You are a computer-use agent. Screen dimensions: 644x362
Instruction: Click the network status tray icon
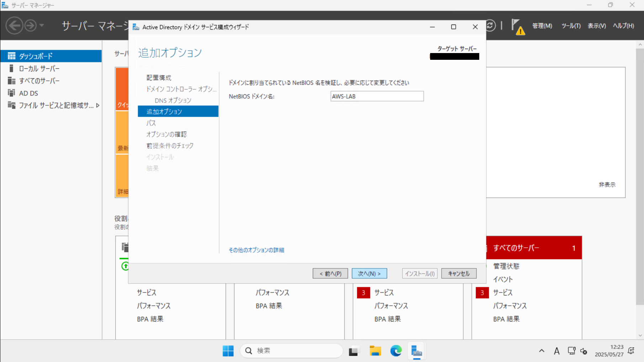[x=571, y=351]
